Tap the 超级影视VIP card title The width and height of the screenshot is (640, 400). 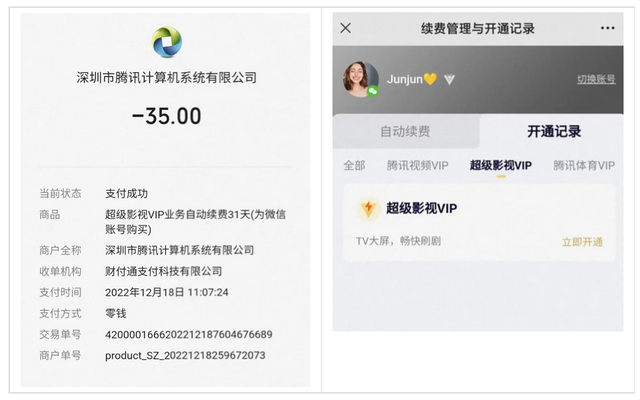click(x=422, y=208)
